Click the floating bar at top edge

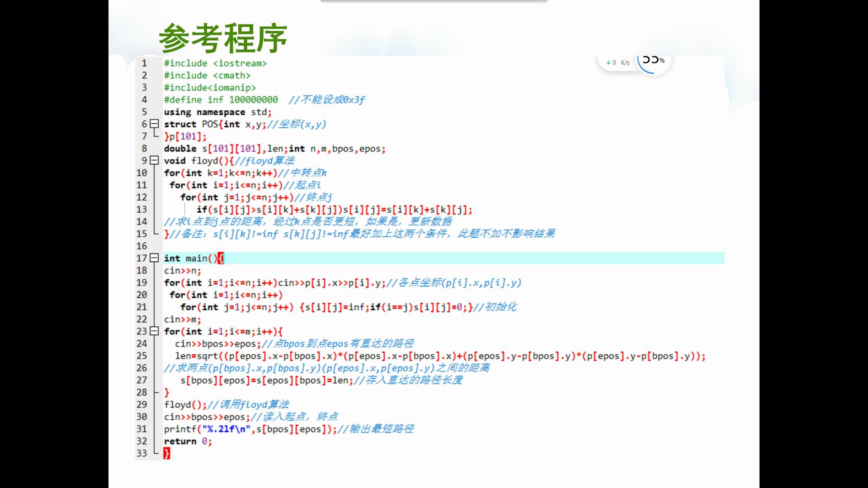433,1
